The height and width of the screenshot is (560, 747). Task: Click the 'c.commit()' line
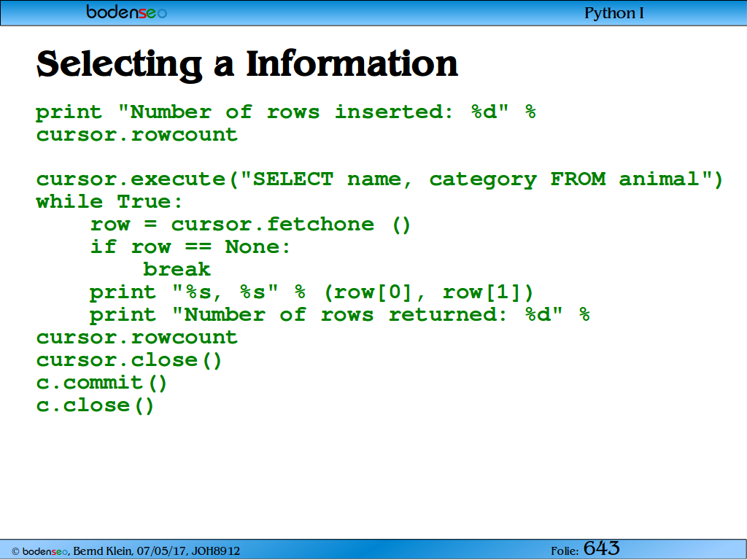(x=101, y=383)
